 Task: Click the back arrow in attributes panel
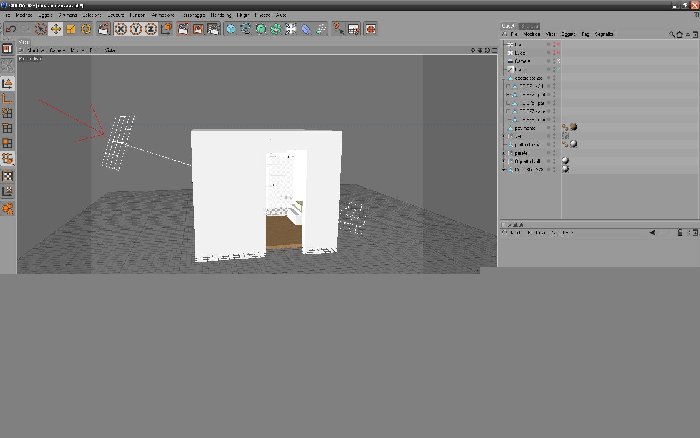(652, 233)
